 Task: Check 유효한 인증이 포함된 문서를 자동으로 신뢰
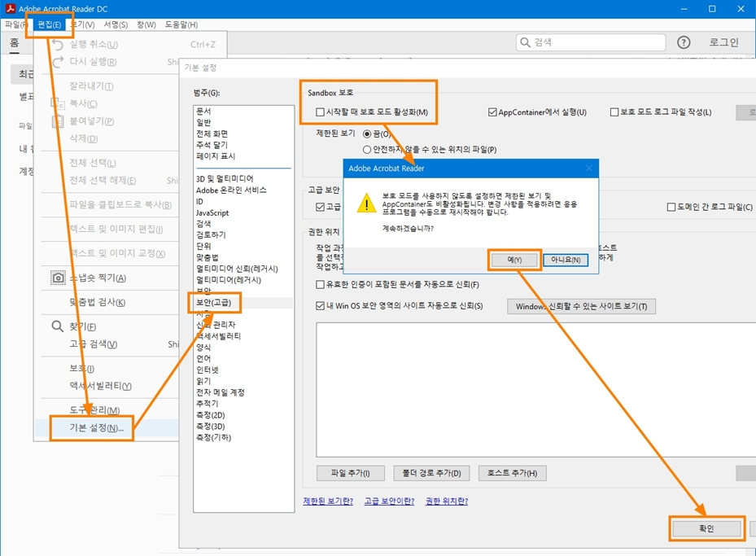pos(320,284)
